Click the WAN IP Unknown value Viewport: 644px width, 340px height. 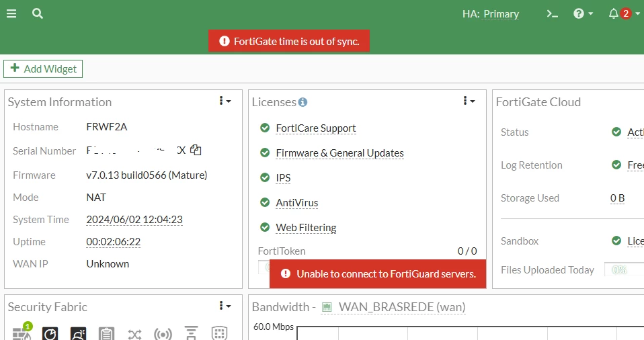[108, 264]
